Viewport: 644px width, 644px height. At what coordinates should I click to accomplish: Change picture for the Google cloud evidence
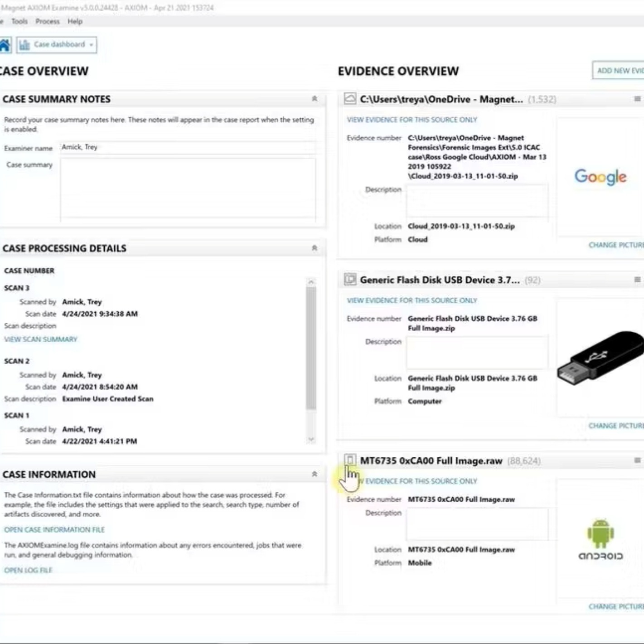point(616,245)
